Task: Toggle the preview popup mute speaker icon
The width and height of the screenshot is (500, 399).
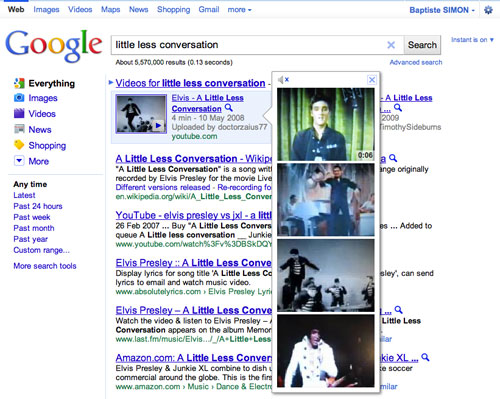Action: click(x=283, y=80)
